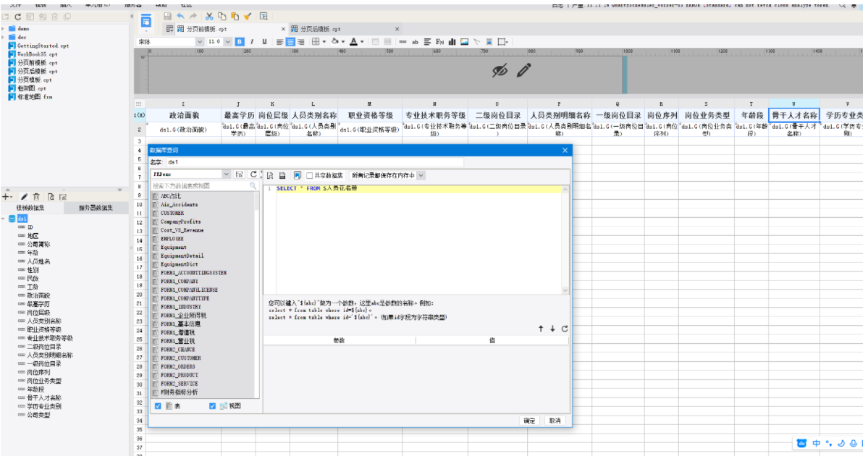Click the Insert chart icon in the format toolbar
The height and width of the screenshot is (464, 868).
pos(452,41)
